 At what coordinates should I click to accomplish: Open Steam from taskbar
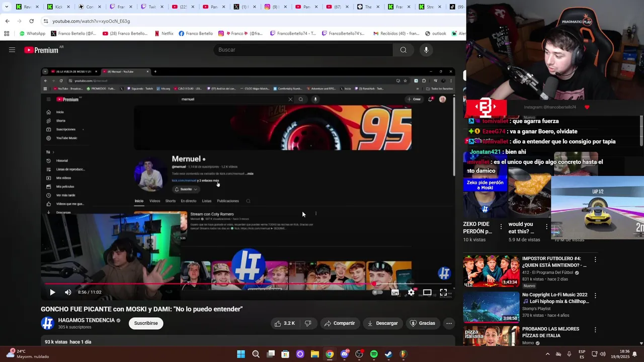tap(388, 354)
